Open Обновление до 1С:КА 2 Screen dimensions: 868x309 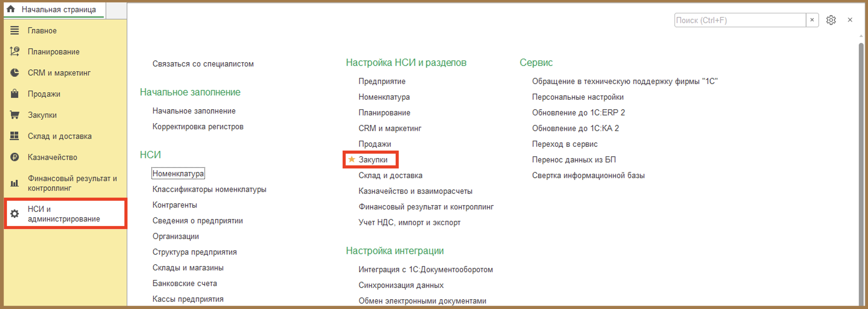pyautogui.click(x=575, y=128)
